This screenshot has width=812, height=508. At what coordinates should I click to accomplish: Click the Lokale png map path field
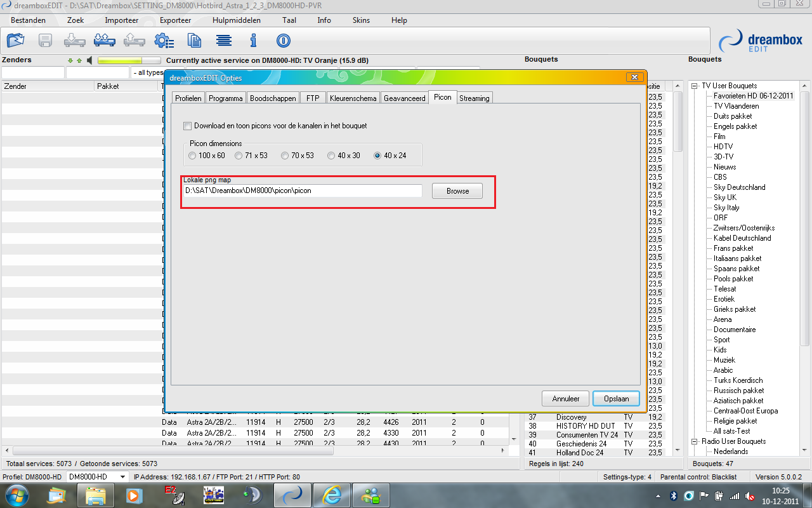pos(303,190)
